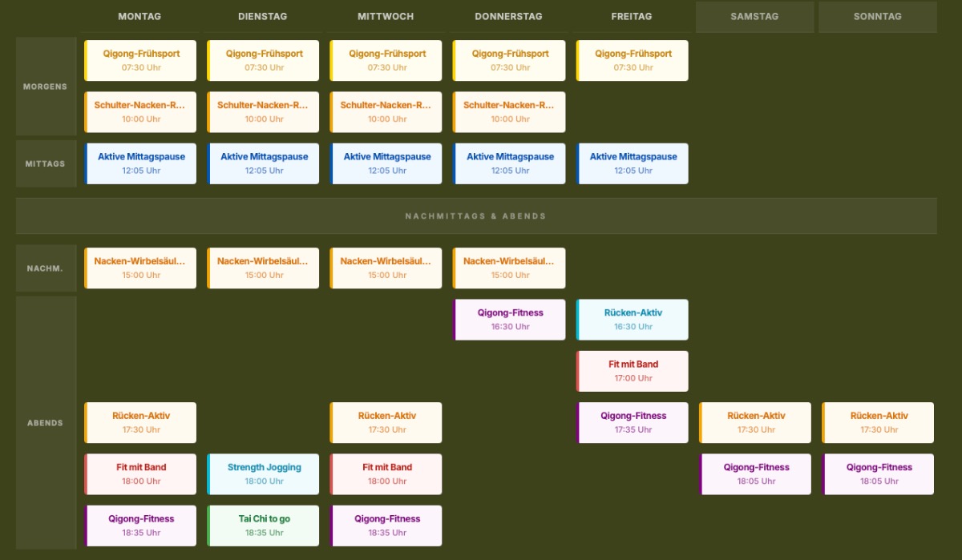Click the Sonntag day header
The height and width of the screenshot is (560, 962).
877,17
